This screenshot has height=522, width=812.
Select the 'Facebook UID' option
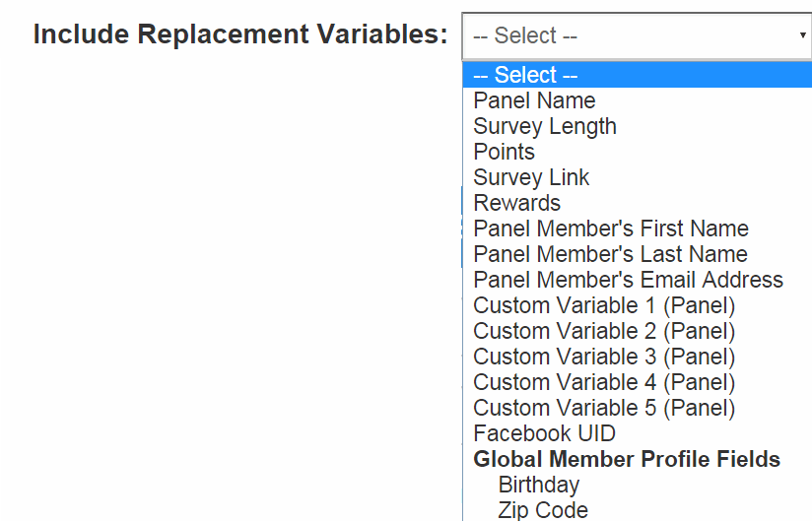(x=544, y=433)
